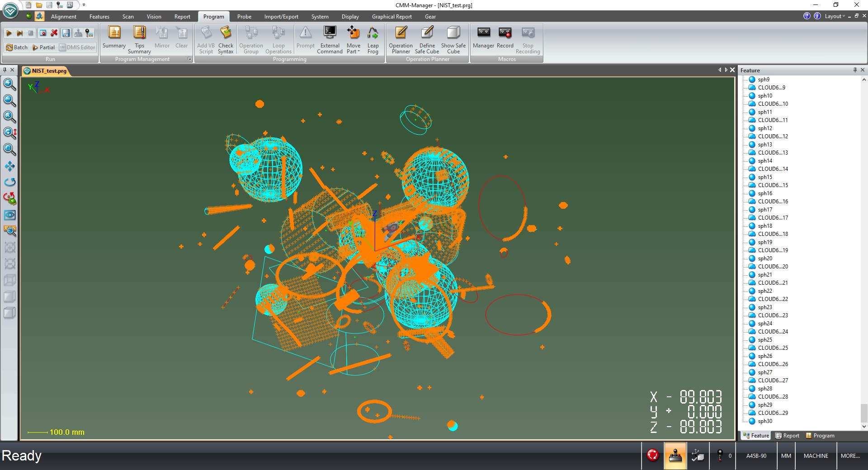Select the blue Rotate view tool
The height and width of the screenshot is (470, 868).
tap(9, 182)
